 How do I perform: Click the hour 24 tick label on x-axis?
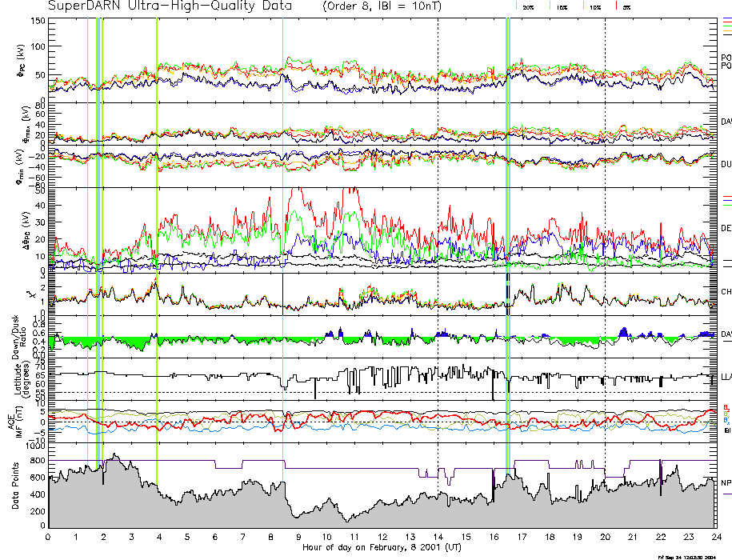coord(714,538)
